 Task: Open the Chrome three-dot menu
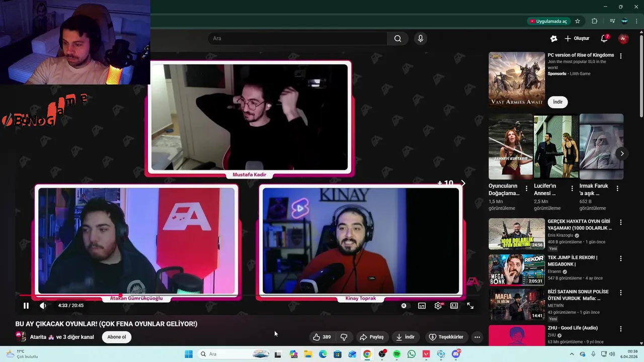637,21
